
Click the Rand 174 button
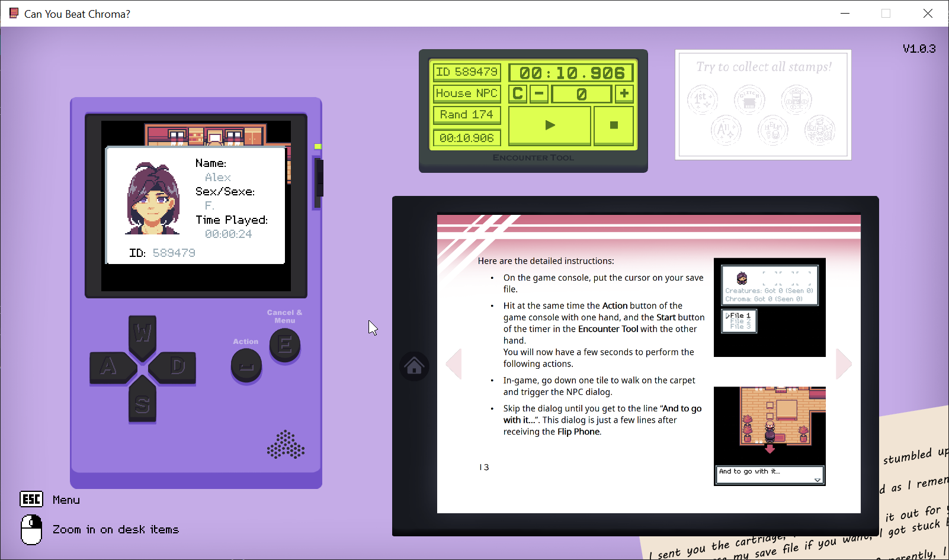tap(467, 115)
